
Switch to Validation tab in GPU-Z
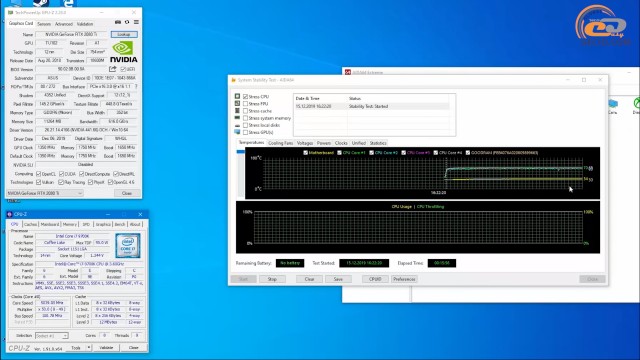point(85,24)
